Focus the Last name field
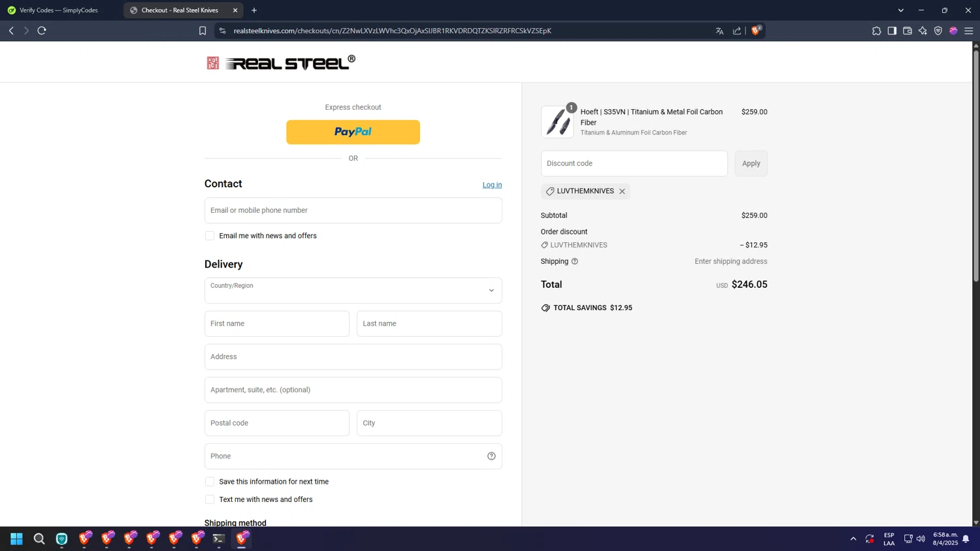 429,324
